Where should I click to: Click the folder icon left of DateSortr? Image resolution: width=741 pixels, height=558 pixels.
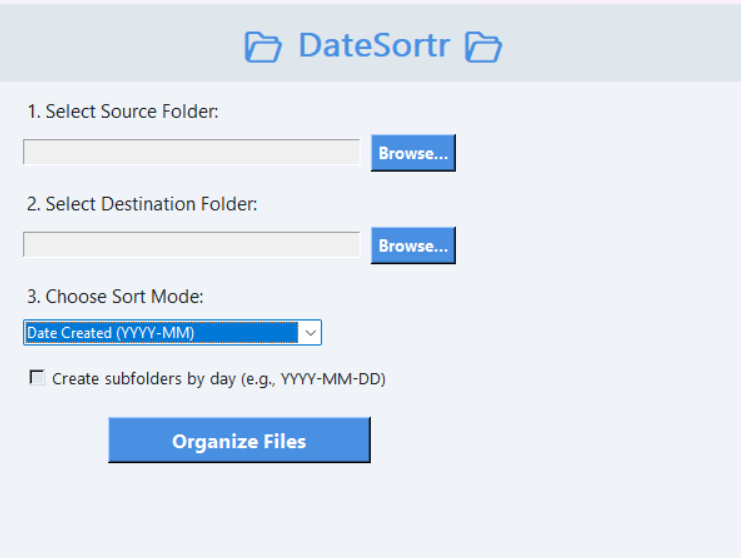[x=263, y=47]
